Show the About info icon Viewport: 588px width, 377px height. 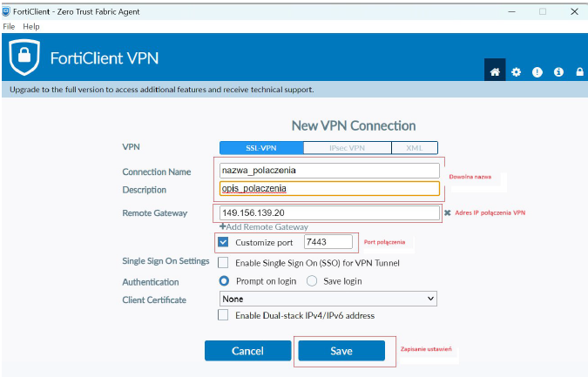pyautogui.click(x=558, y=72)
